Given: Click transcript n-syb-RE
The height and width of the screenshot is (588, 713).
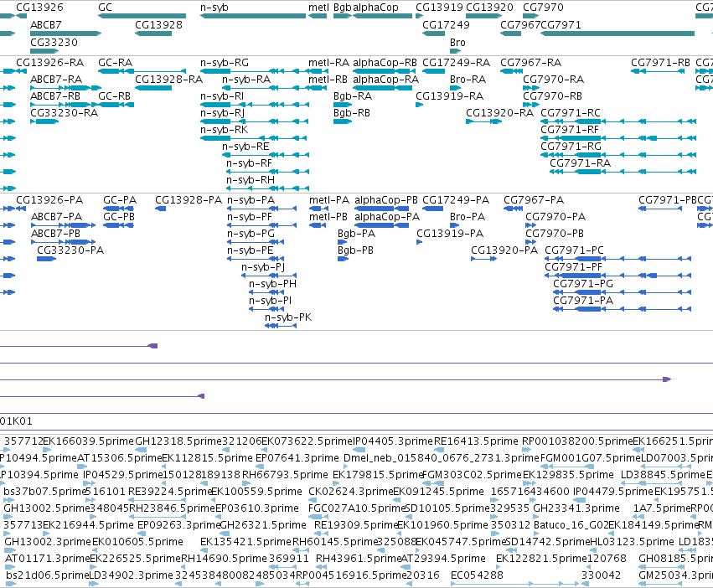Looking at the screenshot, I should pyautogui.click(x=245, y=147).
